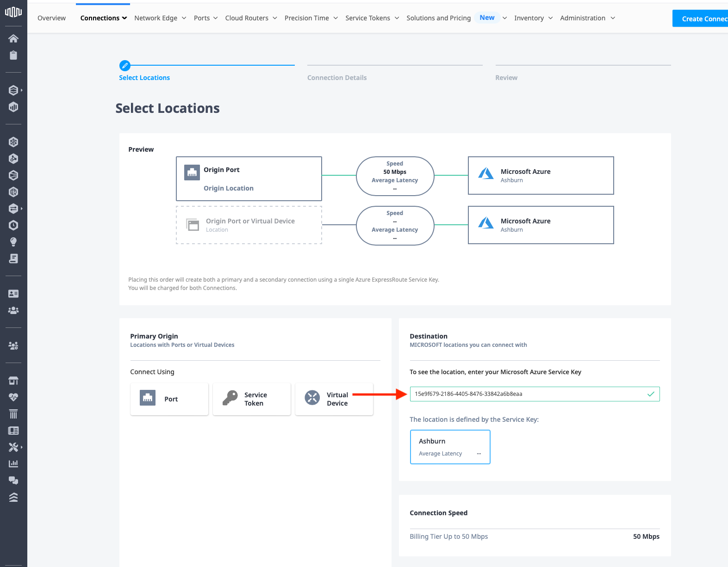Click the 50 Mbps value under Connection Speed
728x567 pixels.
[x=646, y=536]
